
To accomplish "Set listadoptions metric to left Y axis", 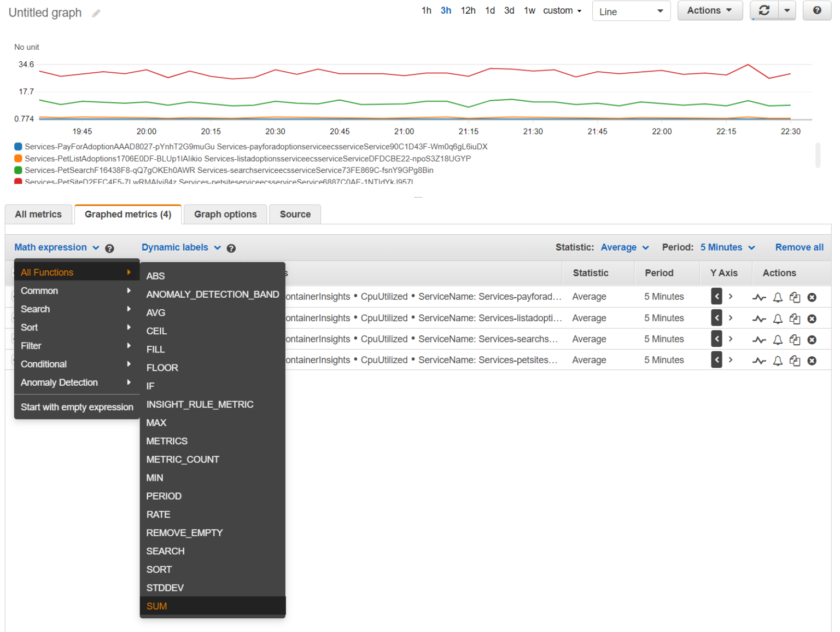I will pos(716,318).
